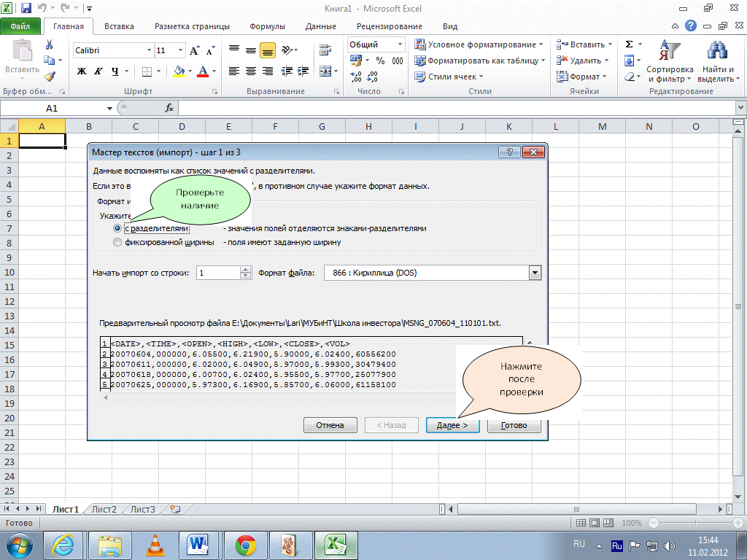Open Условное форматирование dropdown
This screenshot has width=747, height=560.
point(479,44)
